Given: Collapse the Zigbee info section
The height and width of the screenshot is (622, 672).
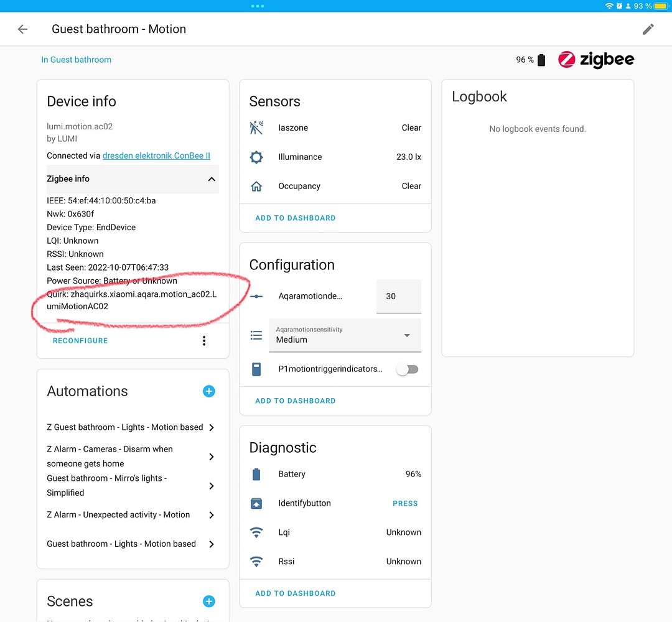Looking at the screenshot, I should [x=133, y=179].
